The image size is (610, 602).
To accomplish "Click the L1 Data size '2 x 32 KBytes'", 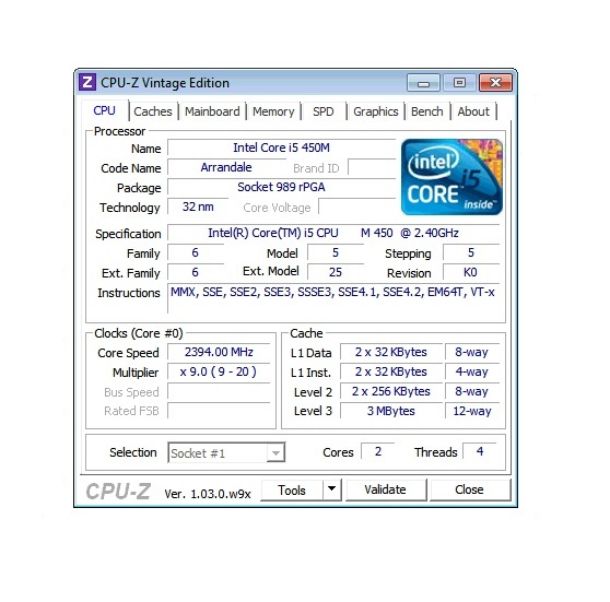I will click(391, 352).
